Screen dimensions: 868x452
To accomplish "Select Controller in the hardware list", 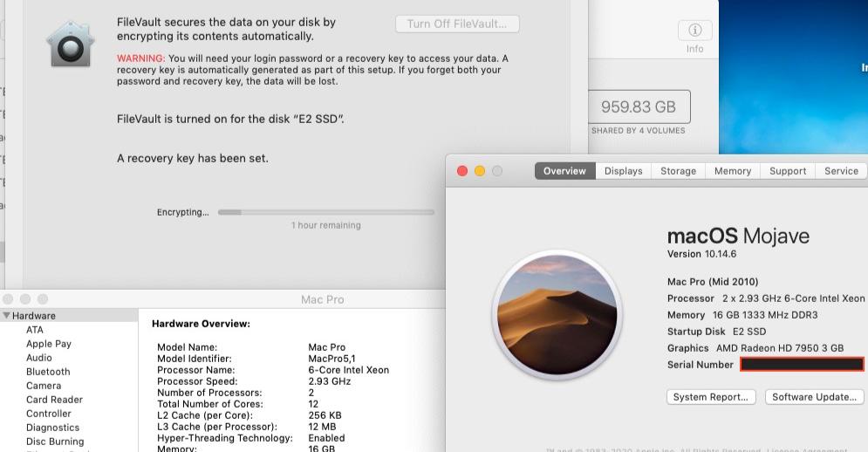I will [x=49, y=414].
